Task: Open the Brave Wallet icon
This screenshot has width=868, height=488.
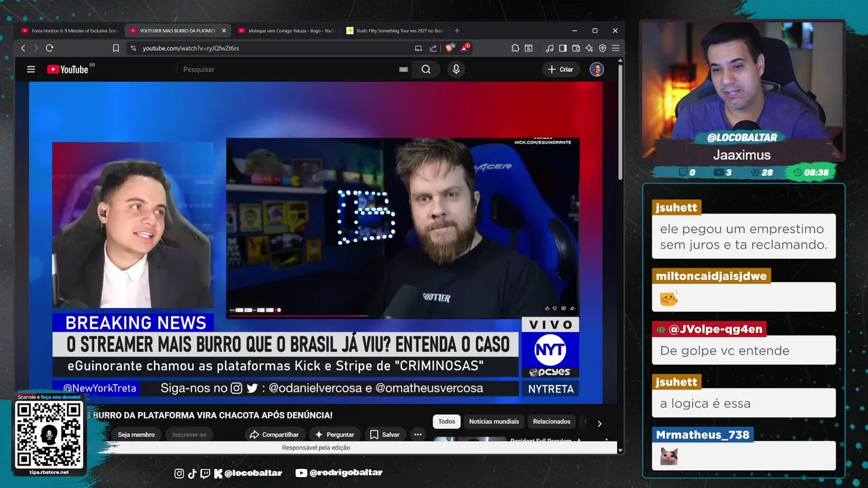Action: [x=576, y=48]
